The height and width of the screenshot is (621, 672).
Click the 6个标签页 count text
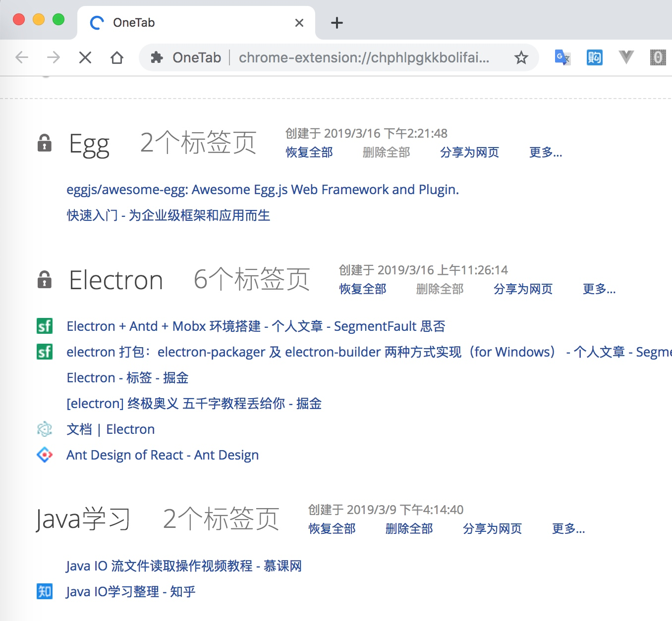click(x=252, y=279)
